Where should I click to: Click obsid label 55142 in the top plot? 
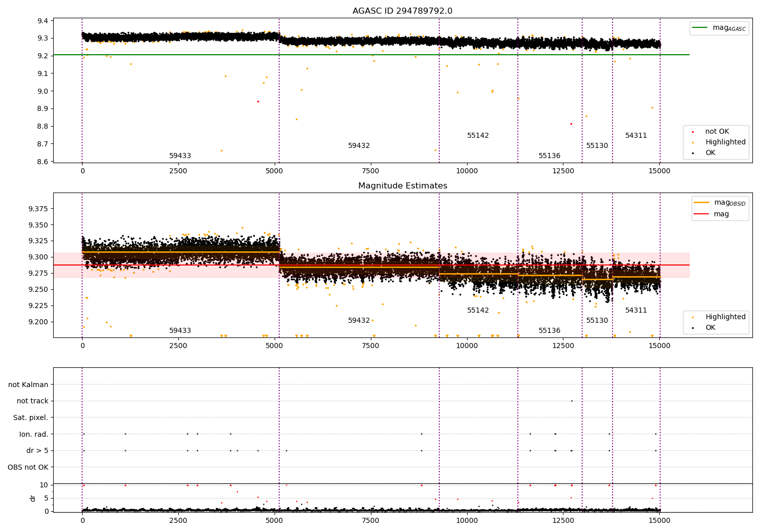click(478, 136)
